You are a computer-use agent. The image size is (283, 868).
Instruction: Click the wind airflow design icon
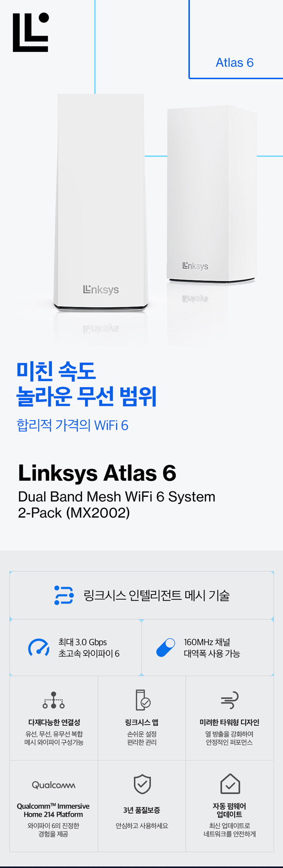[230, 700]
